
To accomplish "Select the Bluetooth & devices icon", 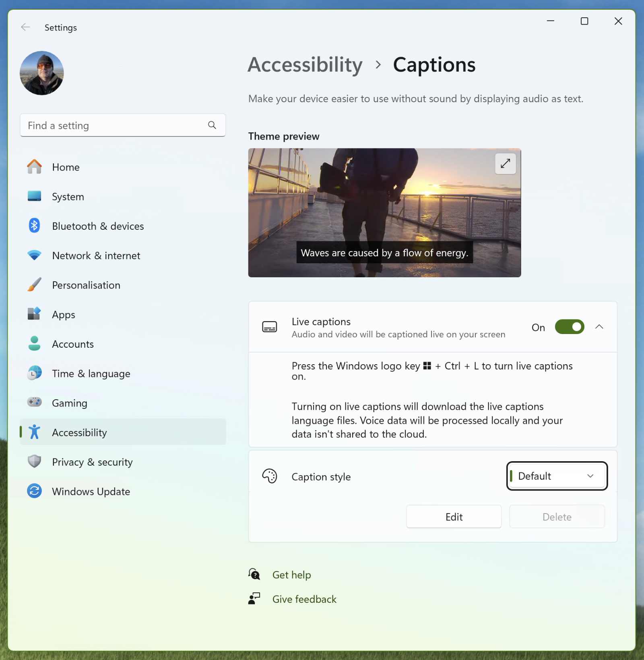I will [x=35, y=226].
